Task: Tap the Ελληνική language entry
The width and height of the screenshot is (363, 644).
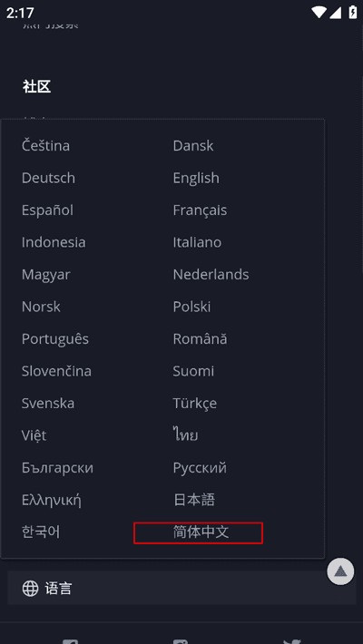Action: pos(51,501)
